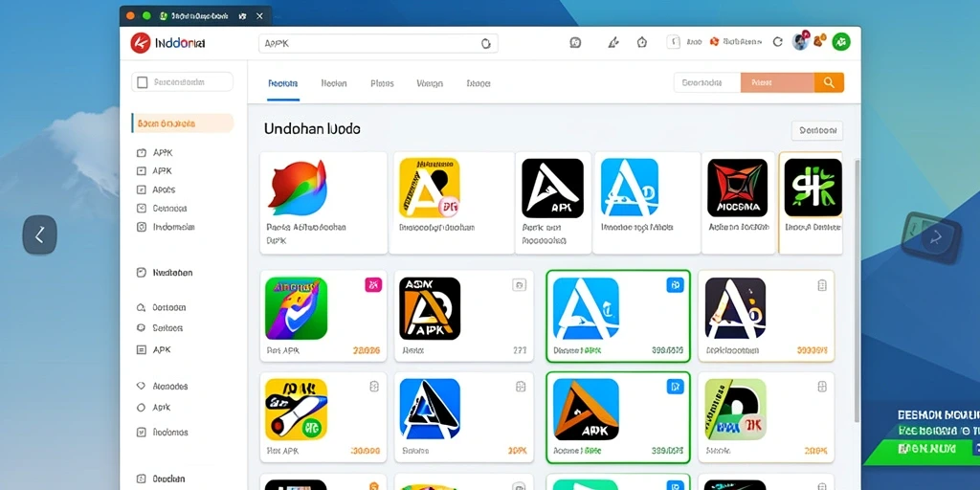Select the orange highlighted sidebar item
Screen dimensions: 980x490
point(183,123)
